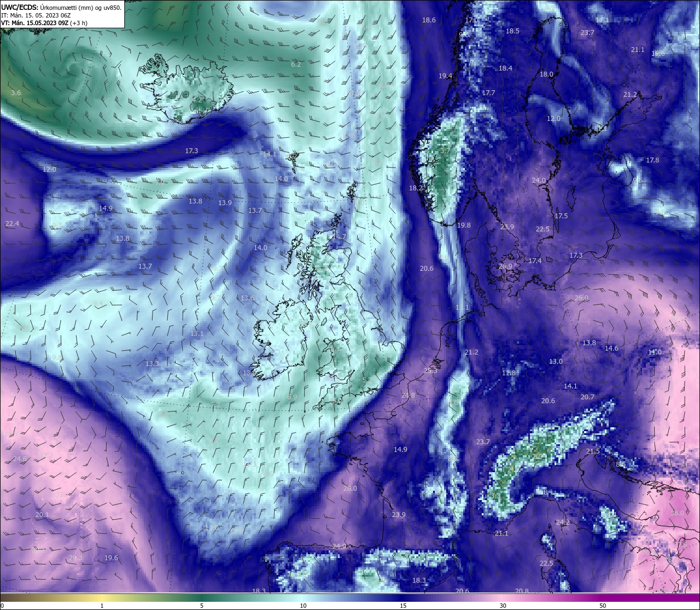700x610 pixels.
Task: Select the 17.4 value label
Action: pyautogui.click(x=535, y=261)
